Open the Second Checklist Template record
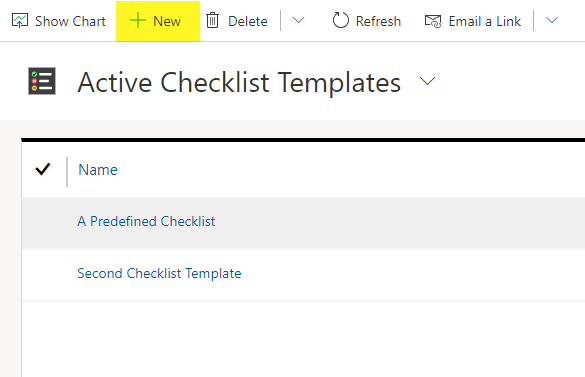Screen dimensions: 585x377 [159, 273]
